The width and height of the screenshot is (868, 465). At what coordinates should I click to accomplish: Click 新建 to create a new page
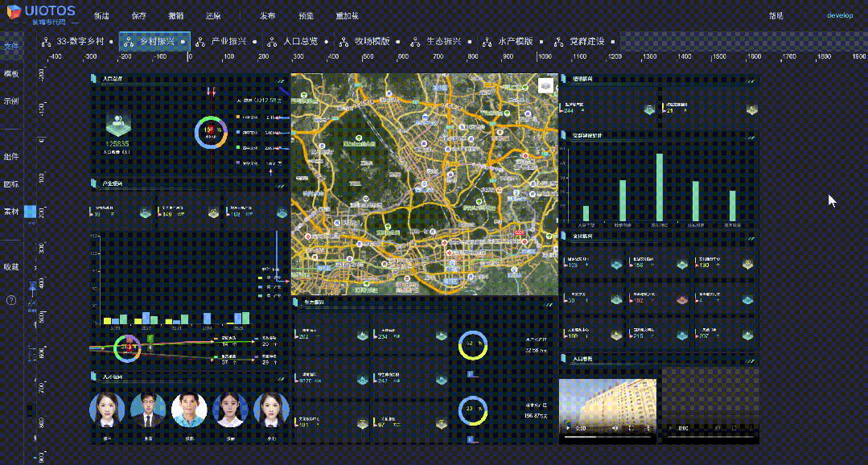[101, 16]
